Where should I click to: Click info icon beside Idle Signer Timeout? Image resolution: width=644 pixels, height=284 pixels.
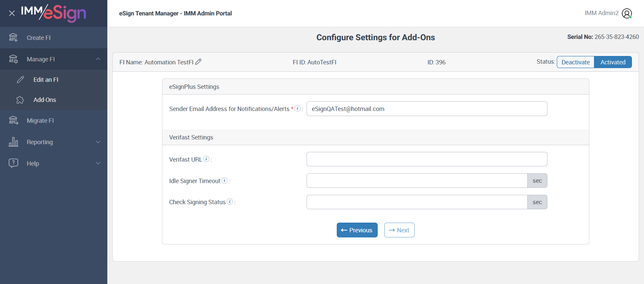click(225, 180)
